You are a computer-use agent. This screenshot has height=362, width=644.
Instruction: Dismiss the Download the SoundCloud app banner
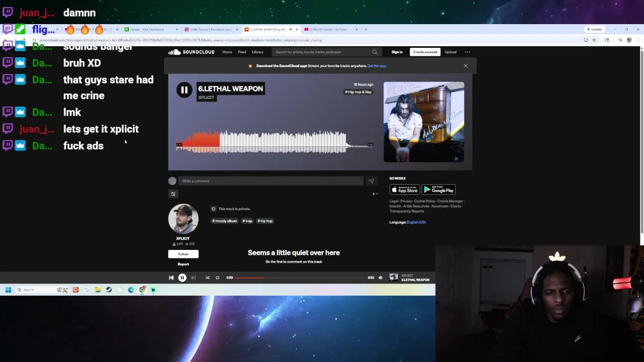click(x=465, y=66)
